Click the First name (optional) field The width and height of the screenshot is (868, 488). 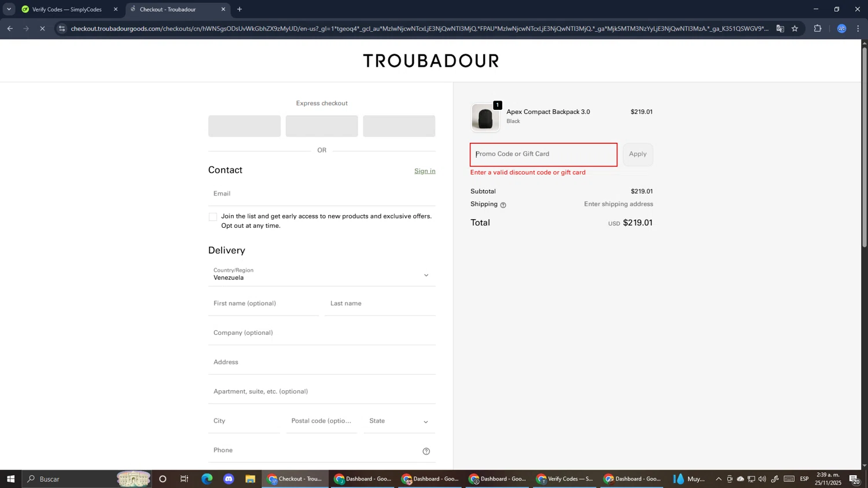(263, 304)
